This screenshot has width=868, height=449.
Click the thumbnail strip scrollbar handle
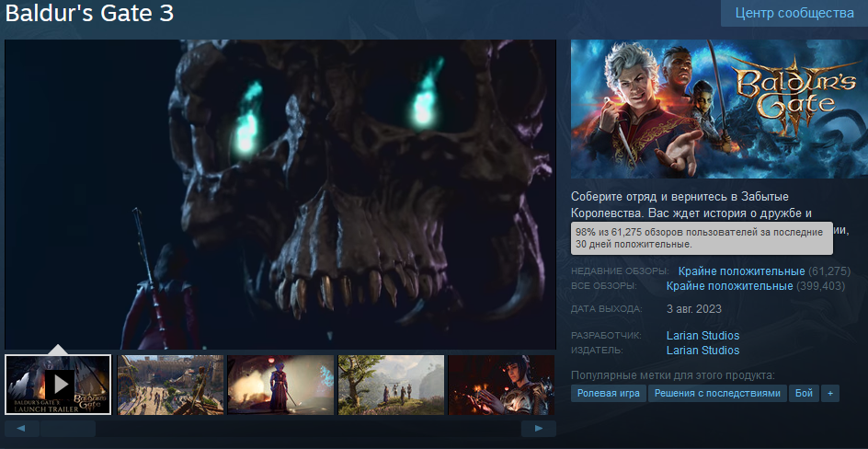(68, 429)
